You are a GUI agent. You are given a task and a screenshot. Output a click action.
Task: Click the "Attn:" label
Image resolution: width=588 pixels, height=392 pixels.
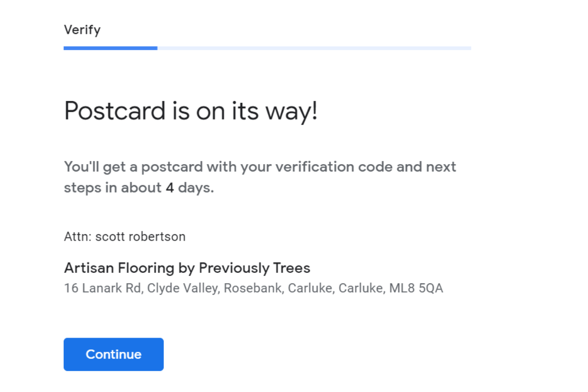[x=77, y=237]
